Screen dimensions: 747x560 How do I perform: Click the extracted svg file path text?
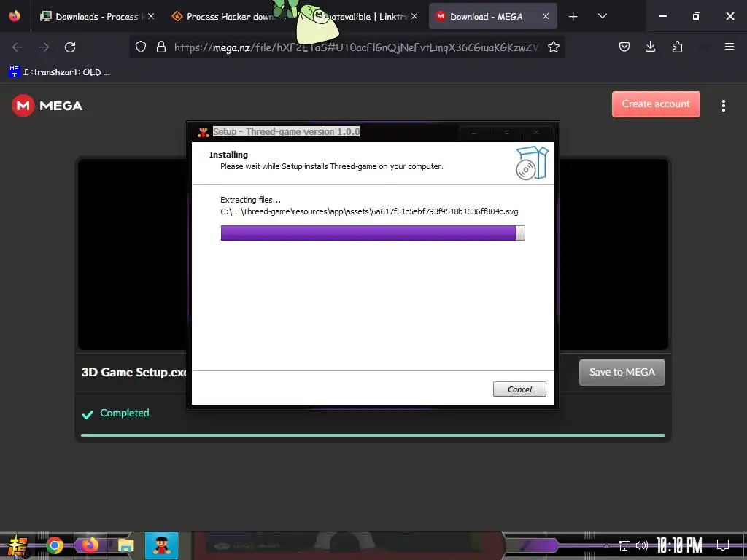point(369,211)
